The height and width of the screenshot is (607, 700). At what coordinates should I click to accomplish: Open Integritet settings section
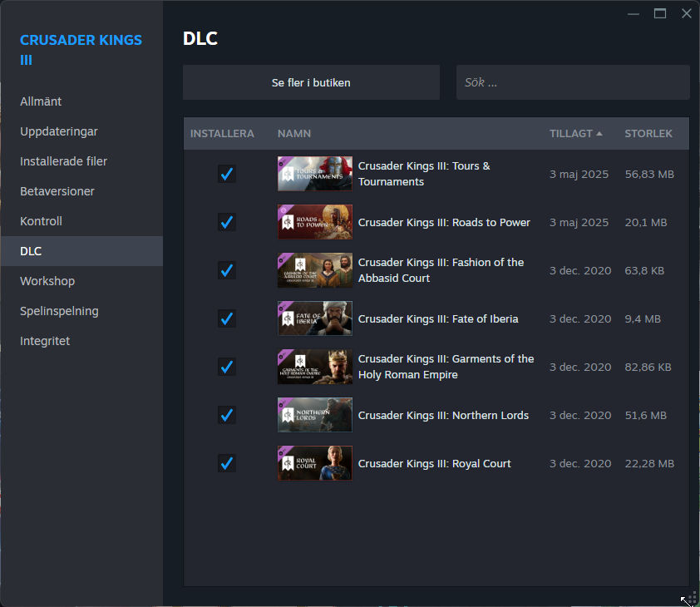coord(81,341)
